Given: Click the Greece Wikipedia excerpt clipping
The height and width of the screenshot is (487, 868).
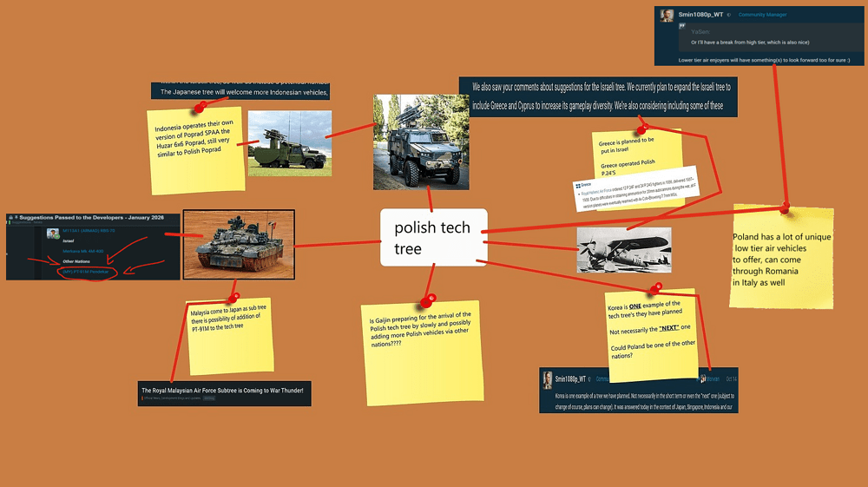Looking at the screenshot, I should point(628,188).
